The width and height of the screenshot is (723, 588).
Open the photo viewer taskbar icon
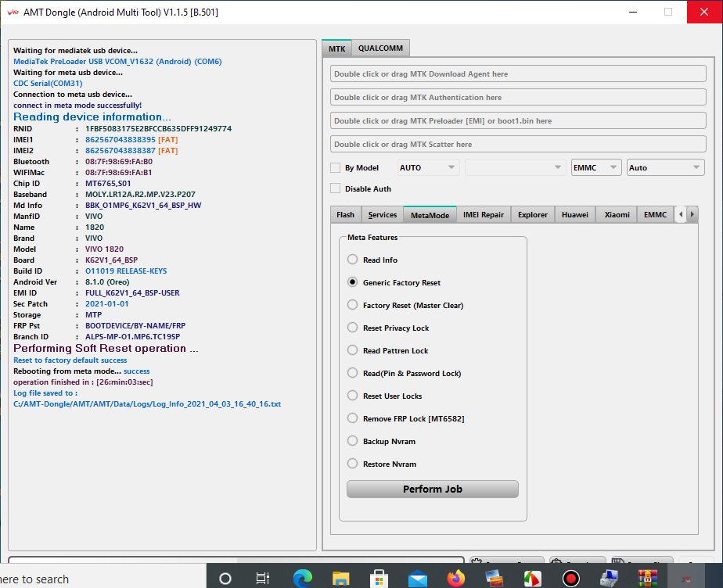pos(494,578)
